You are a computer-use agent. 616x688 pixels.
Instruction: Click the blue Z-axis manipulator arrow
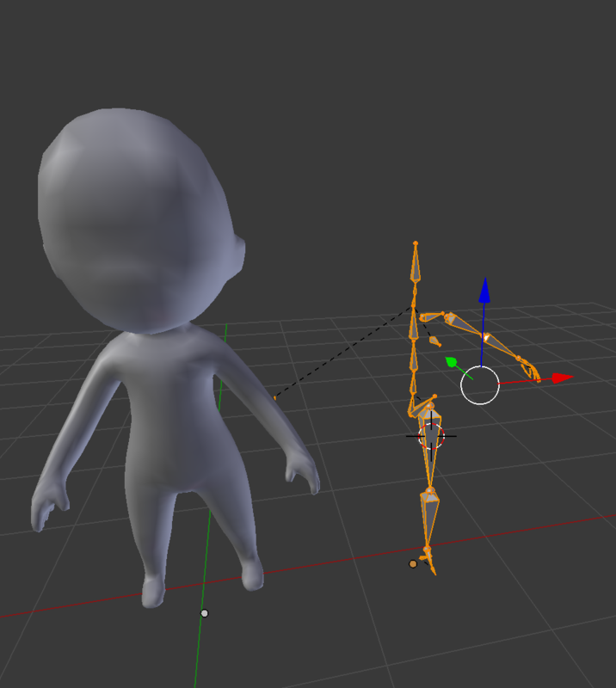[x=484, y=290]
